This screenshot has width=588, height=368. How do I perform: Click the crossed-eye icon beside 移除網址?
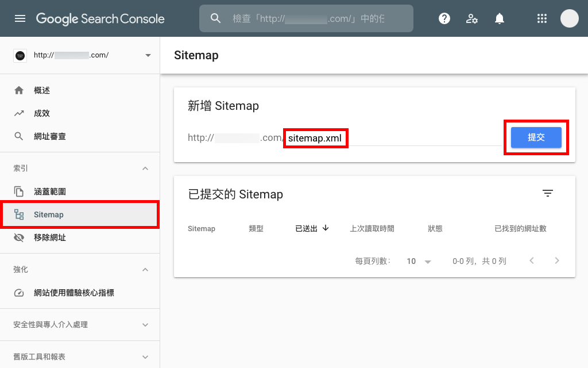(19, 237)
